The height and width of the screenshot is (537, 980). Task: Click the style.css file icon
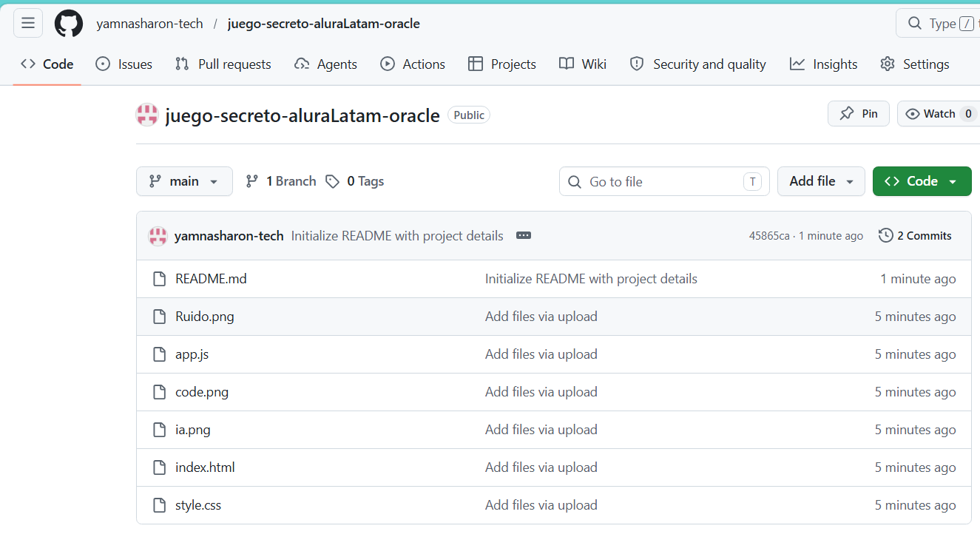click(x=159, y=505)
